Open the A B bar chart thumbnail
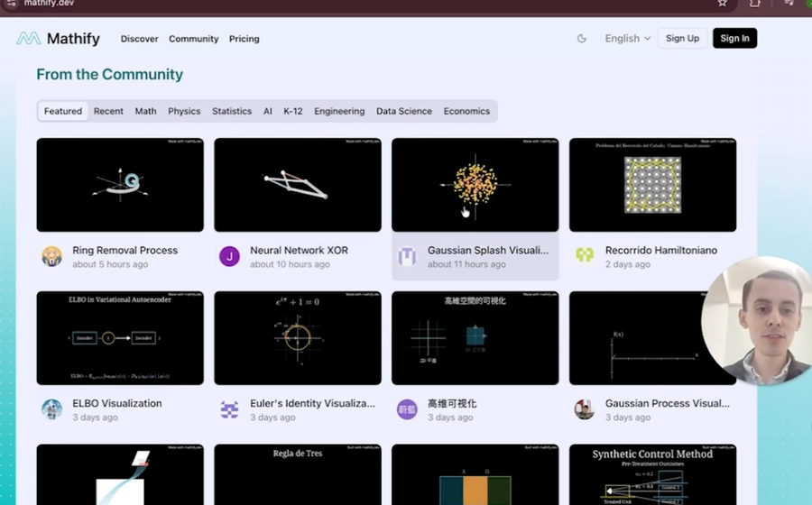Viewport: 812px width, 505px height. 475,474
